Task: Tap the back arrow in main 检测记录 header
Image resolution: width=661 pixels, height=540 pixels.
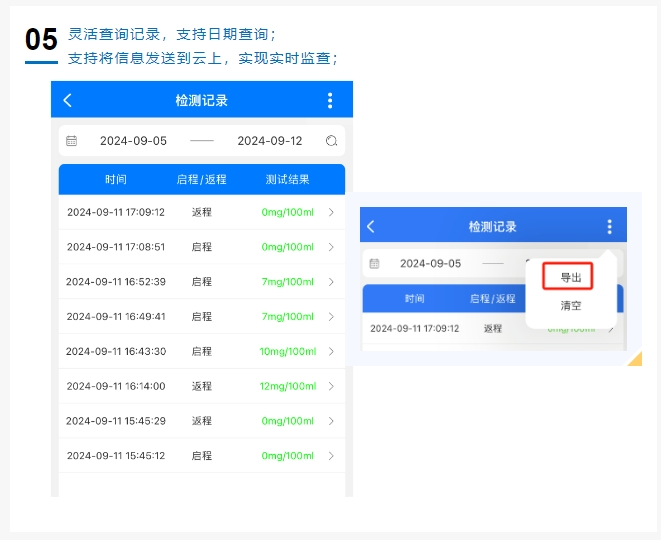Action: [x=68, y=100]
